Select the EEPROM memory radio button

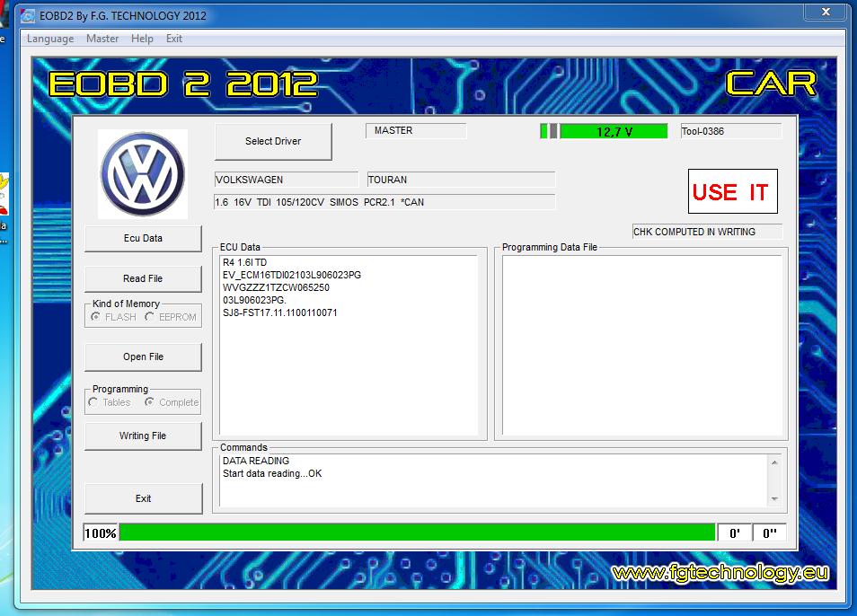(150, 317)
